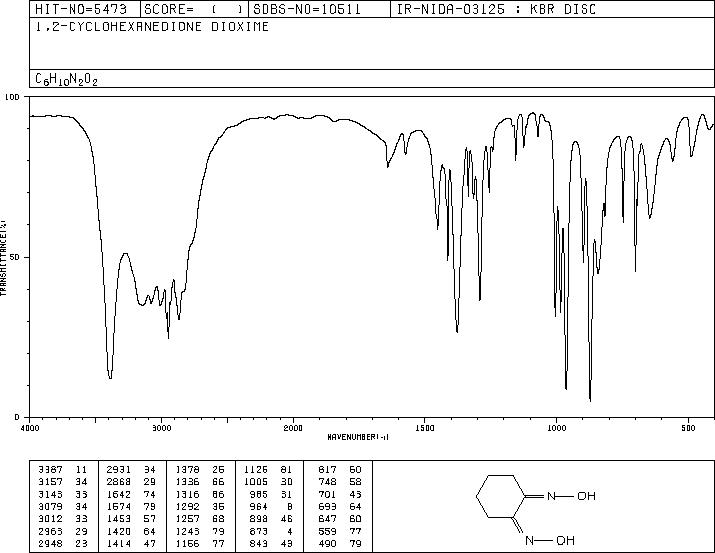Click the 1292 peak entry in the table
Screen dimensions: 715x553
coord(200,506)
